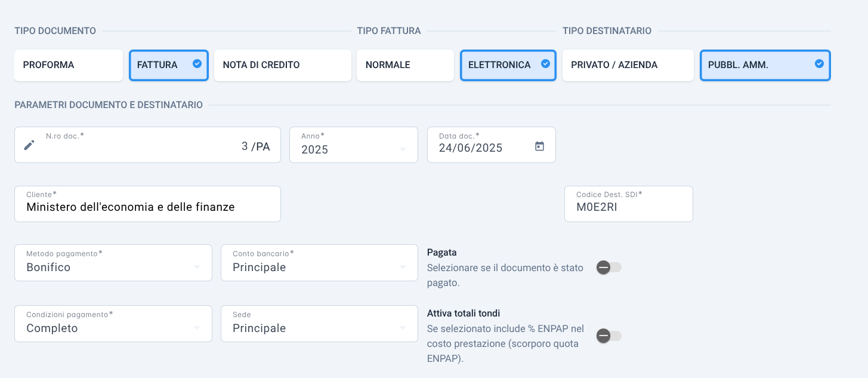This screenshot has width=868, height=378.
Task: Click 'PARAMETRI DOCUMENTO E DESTINATARIO' heading
Action: 109,105
